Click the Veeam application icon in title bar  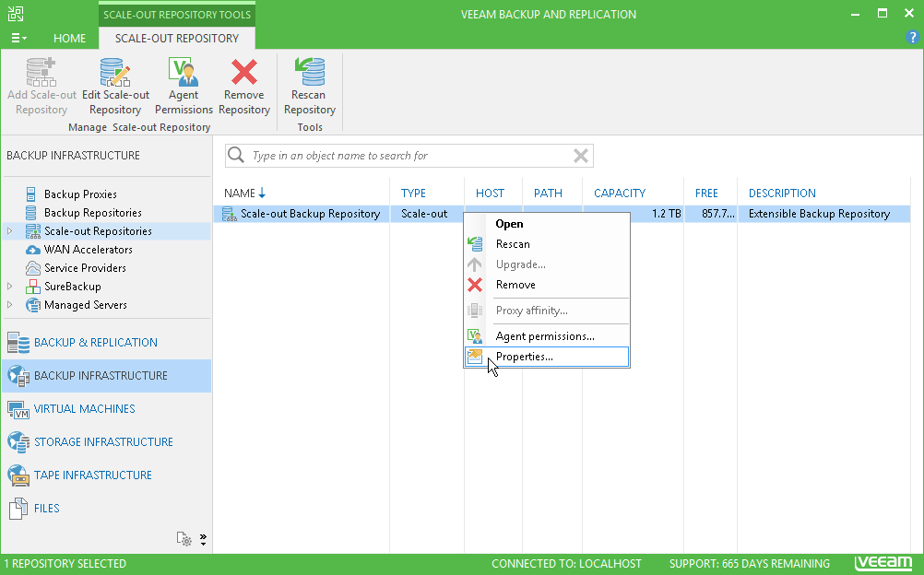click(x=16, y=14)
